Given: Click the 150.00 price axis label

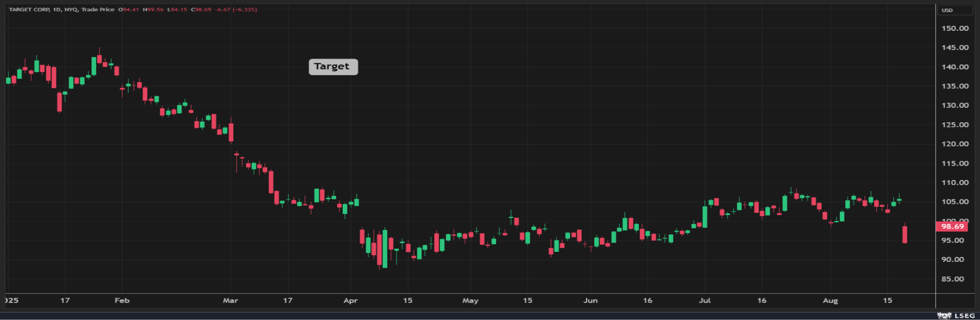Looking at the screenshot, I should point(954,28).
